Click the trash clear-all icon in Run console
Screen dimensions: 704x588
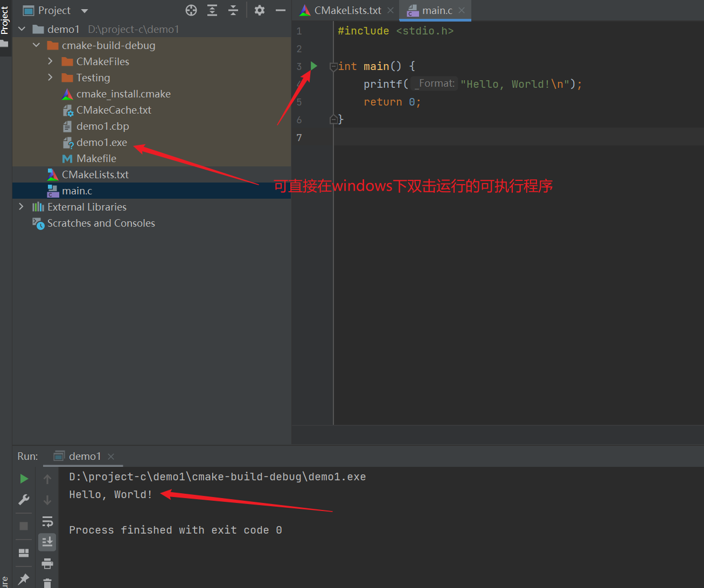[47, 583]
